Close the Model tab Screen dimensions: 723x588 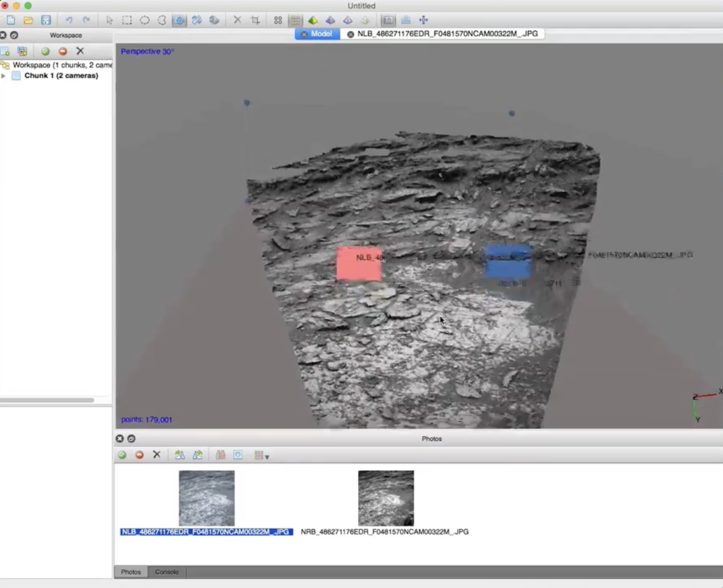304,34
